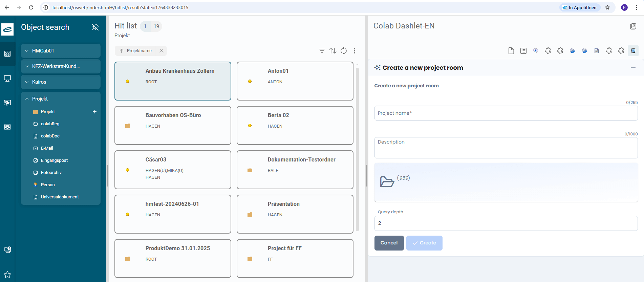Click the Create button
644x282 pixels.
(424, 243)
